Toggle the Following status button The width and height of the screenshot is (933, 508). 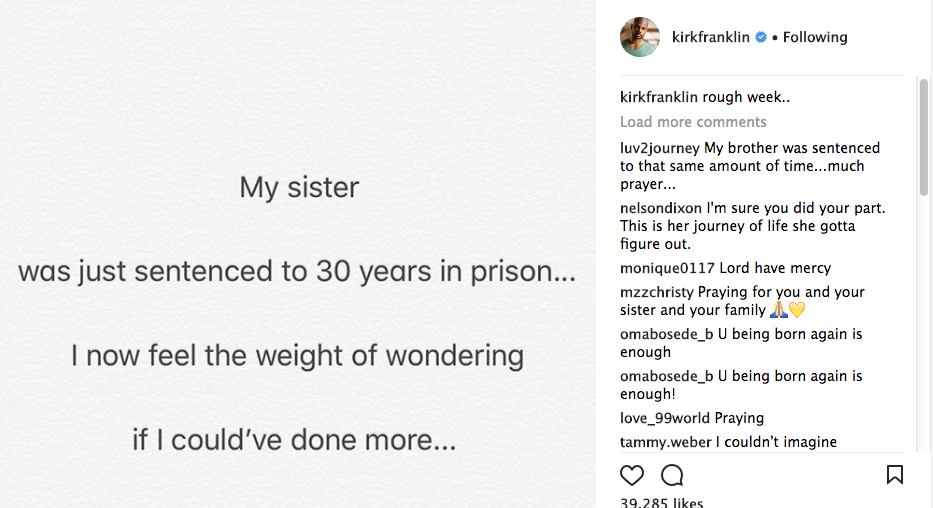click(815, 37)
